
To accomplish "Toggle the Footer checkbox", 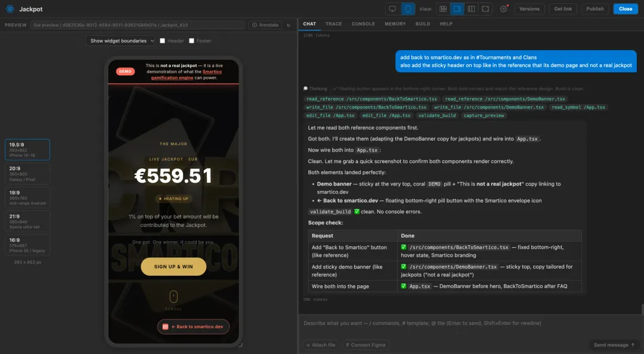I will coord(191,41).
